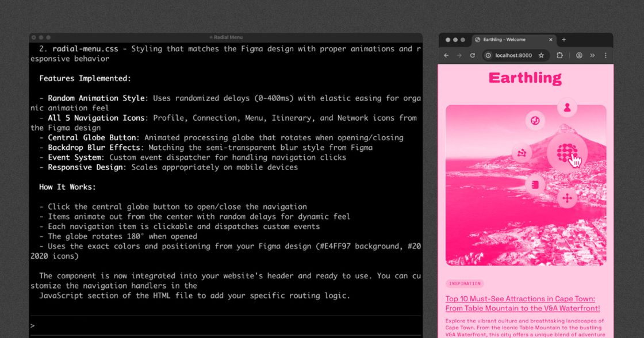Reload the localhost page
This screenshot has height=338, width=644.
[472, 55]
